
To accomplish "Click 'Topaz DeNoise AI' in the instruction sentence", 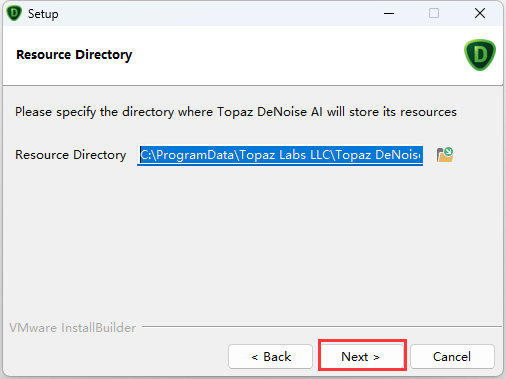I will click(270, 112).
